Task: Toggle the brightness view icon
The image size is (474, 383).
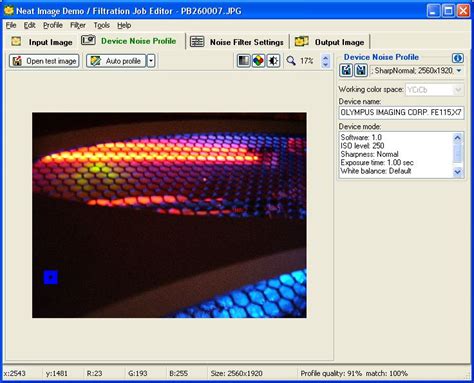Action: (x=273, y=61)
